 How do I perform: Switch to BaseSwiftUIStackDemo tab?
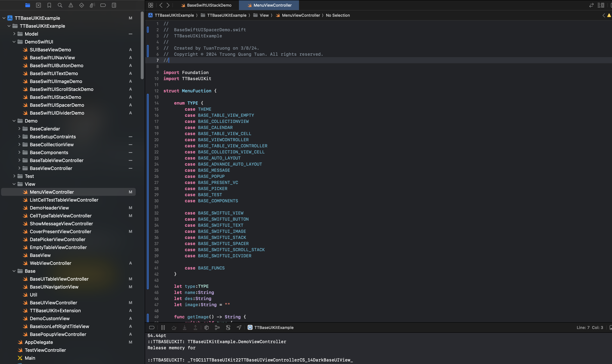(x=206, y=5)
